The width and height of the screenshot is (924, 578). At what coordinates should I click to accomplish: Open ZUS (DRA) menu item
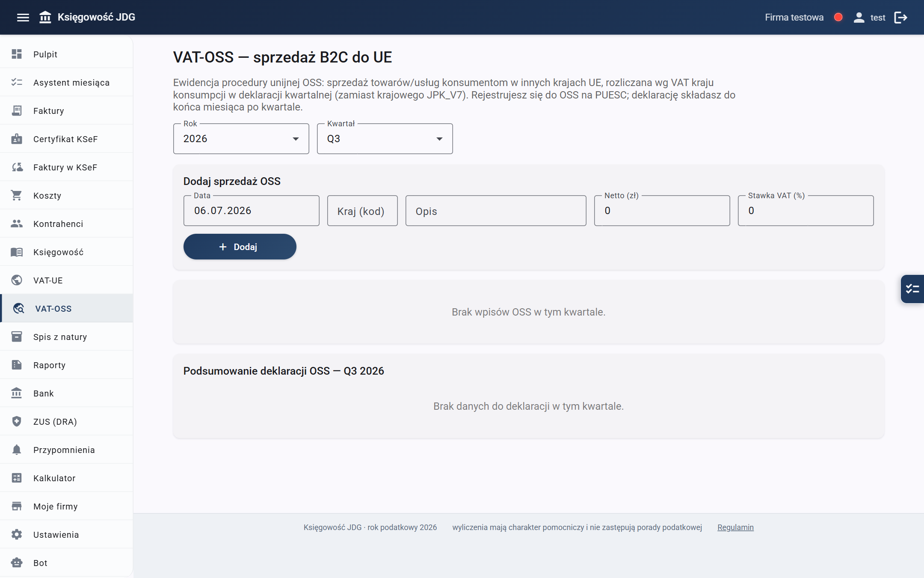(x=66, y=421)
